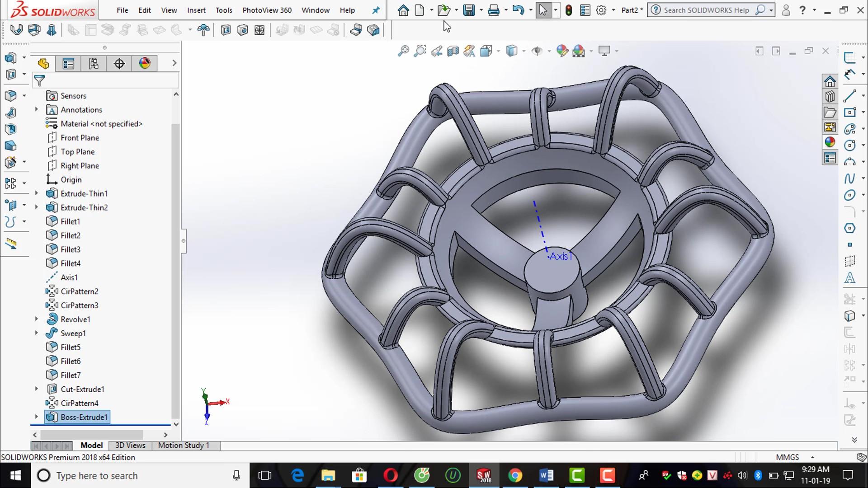Click the Edit Appearance color wheel icon
The width and height of the screenshot is (868, 488).
tap(562, 51)
